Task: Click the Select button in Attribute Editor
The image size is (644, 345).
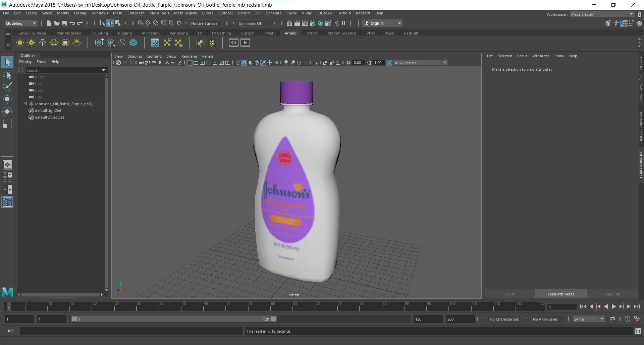Action: tap(509, 294)
